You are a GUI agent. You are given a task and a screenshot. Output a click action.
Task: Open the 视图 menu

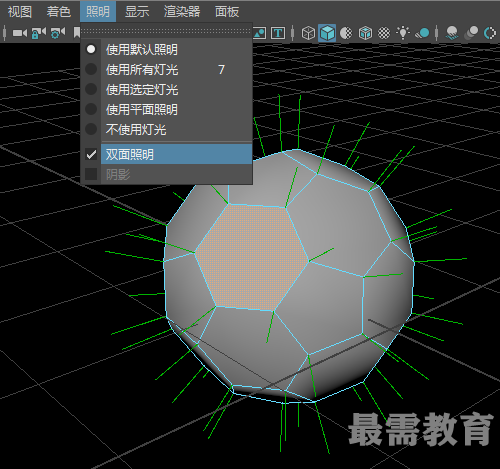coord(20,12)
